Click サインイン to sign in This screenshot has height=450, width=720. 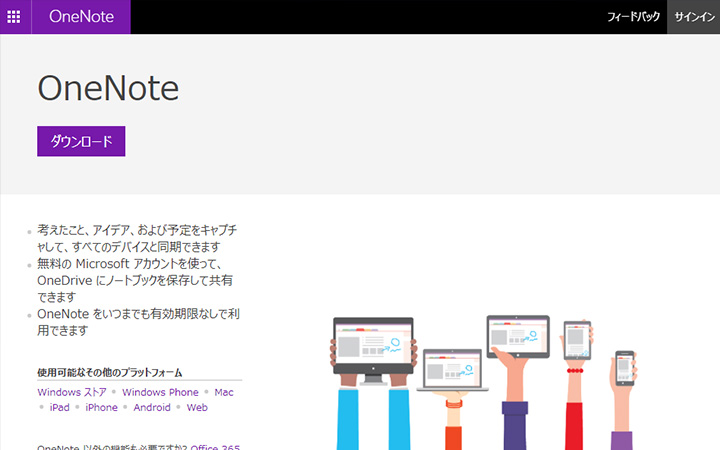[x=694, y=17]
